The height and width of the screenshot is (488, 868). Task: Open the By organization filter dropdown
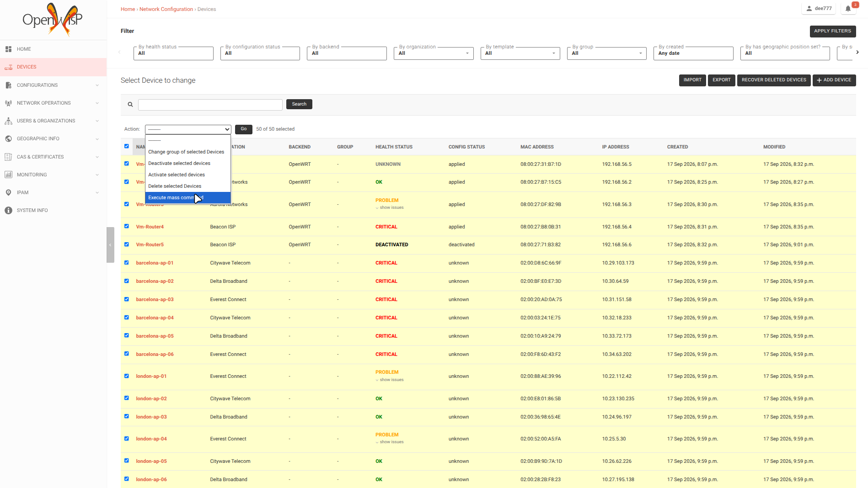pyautogui.click(x=434, y=53)
